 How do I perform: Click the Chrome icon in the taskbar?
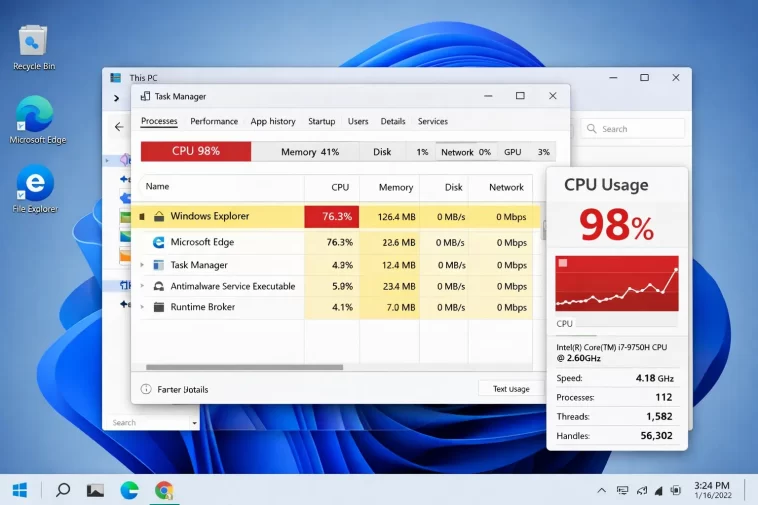(164, 490)
